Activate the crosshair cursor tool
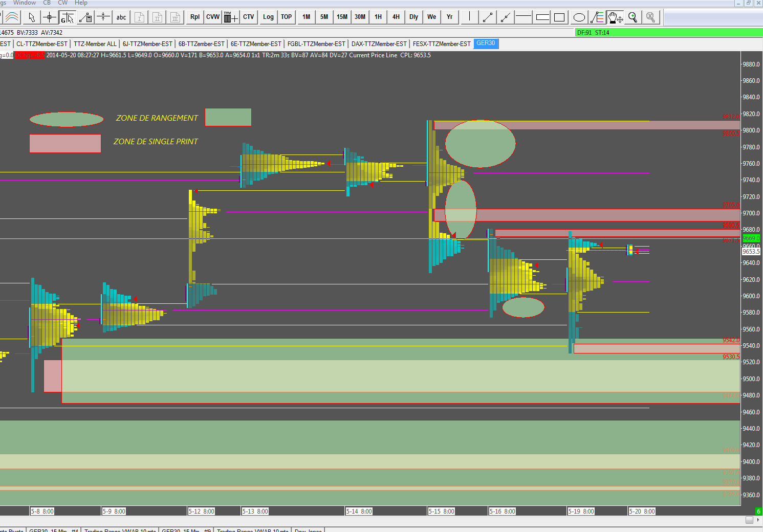The width and height of the screenshot is (763, 532). (x=50, y=17)
